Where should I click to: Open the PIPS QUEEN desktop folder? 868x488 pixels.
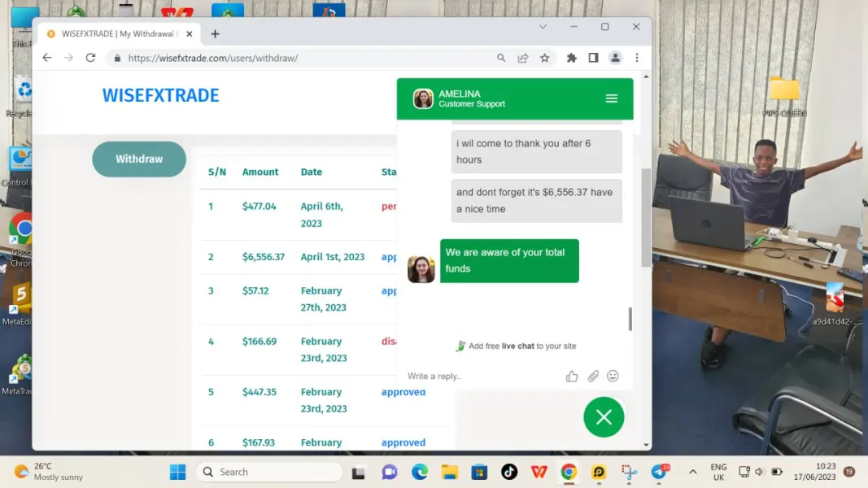pos(784,98)
